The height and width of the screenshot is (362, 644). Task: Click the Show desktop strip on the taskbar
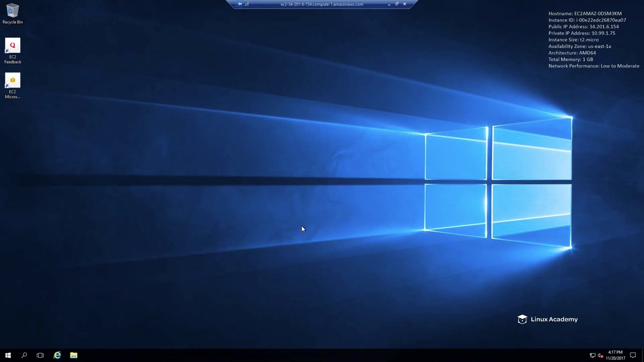pos(642,355)
